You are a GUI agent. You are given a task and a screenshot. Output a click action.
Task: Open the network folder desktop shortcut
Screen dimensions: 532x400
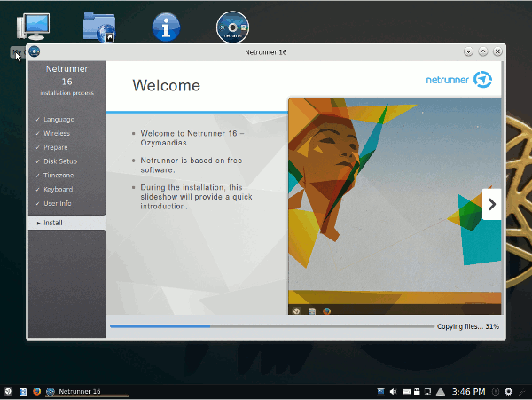coord(99,27)
